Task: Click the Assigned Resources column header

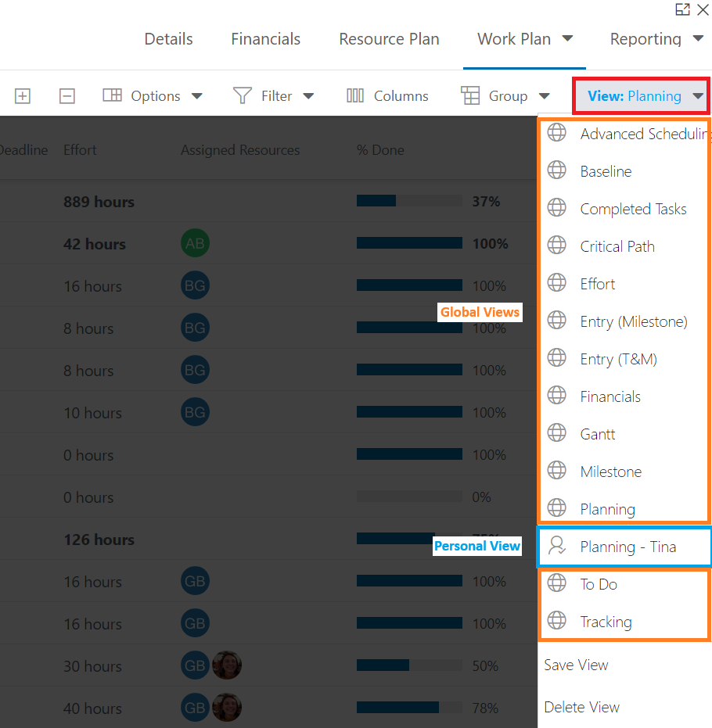Action: (240, 150)
